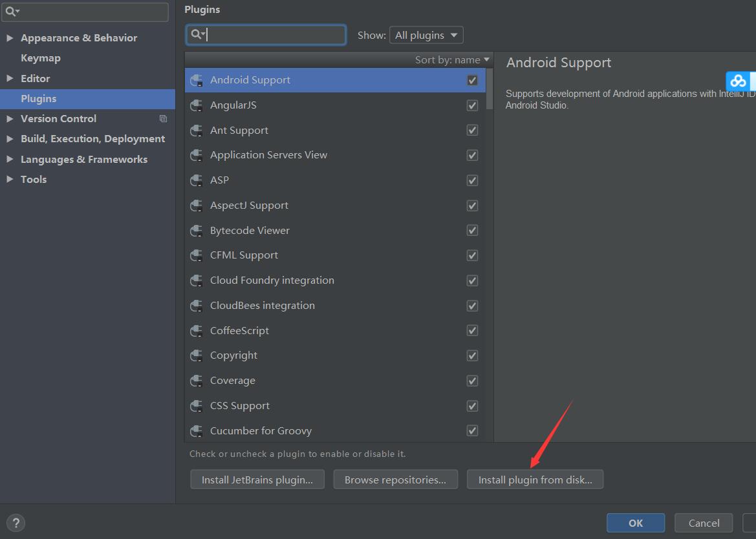Uncheck the CloudBees integration plugin
The width and height of the screenshot is (756, 539).
473,306
